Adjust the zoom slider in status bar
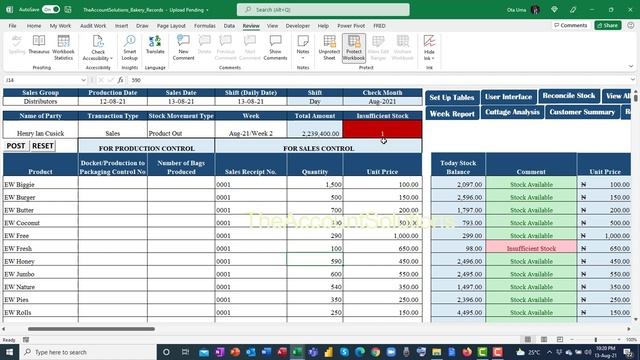This screenshot has height=360, width=640. pyautogui.click(x=596, y=340)
